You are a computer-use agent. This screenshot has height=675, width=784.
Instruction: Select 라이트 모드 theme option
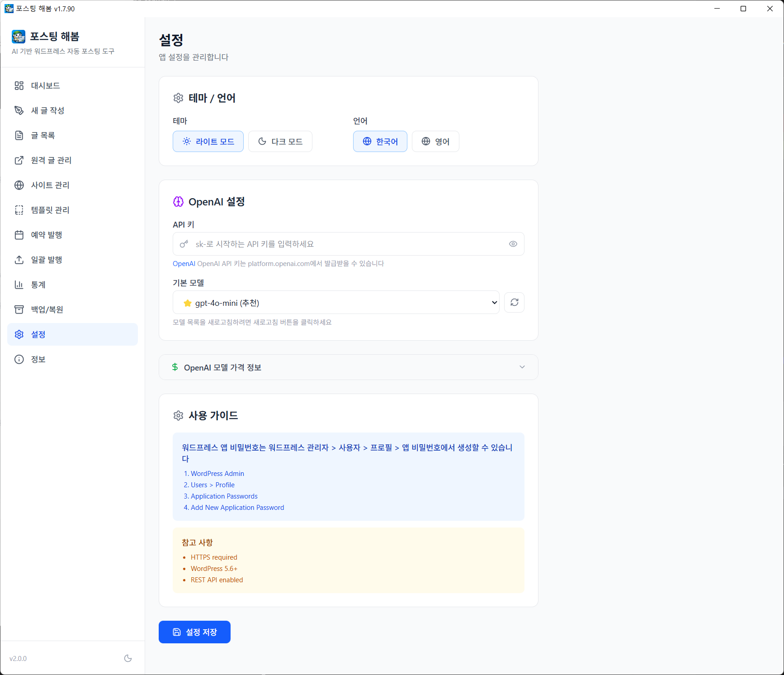(x=208, y=142)
